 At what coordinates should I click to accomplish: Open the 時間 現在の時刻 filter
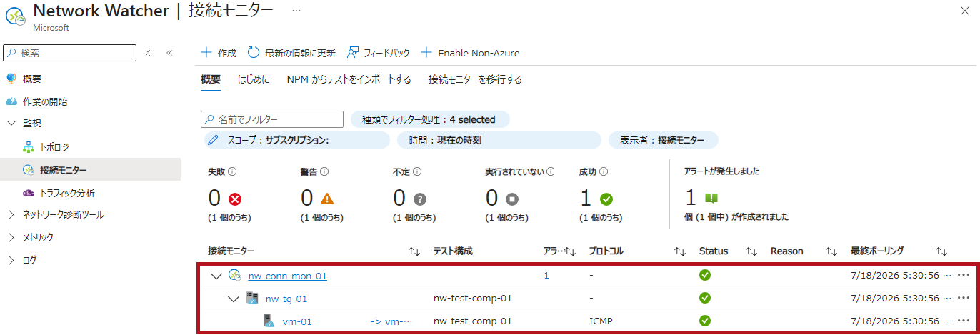(499, 140)
